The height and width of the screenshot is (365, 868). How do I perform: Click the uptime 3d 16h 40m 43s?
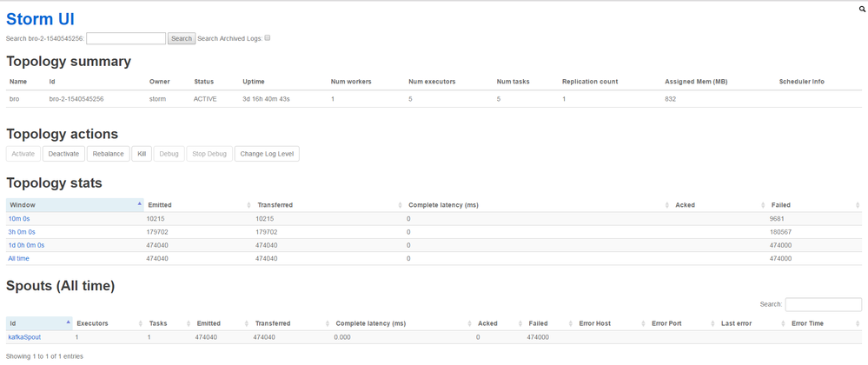(266, 99)
